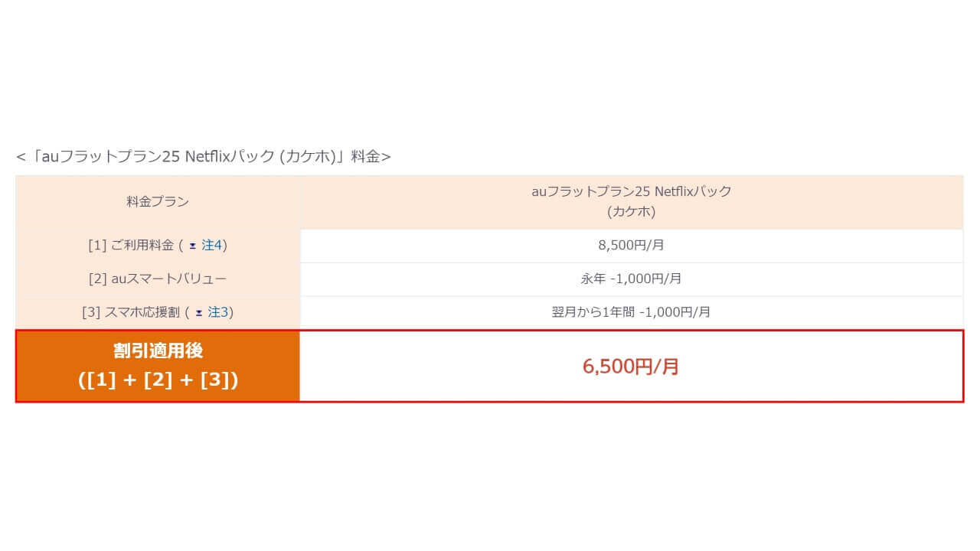This screenshot has width=980, height=551.
Task: Click the red 6,500円/月 total price
Action: pos(631,367)
